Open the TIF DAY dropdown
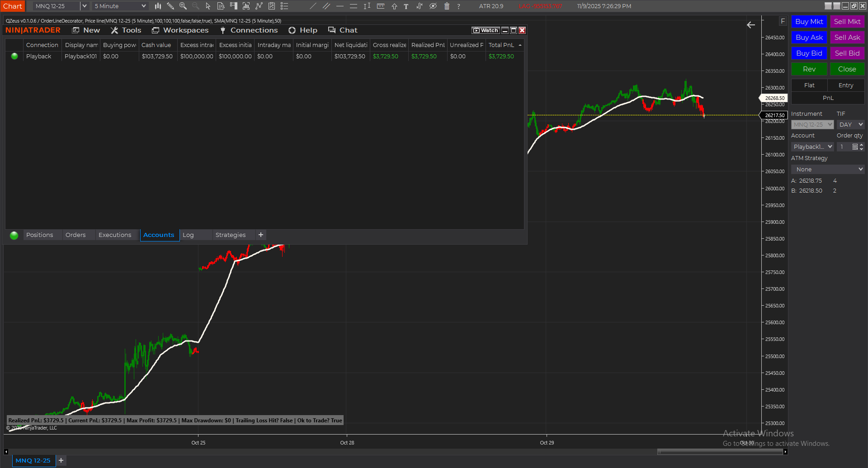Viewport: 868px width, 468px height. tap(850, 125)
